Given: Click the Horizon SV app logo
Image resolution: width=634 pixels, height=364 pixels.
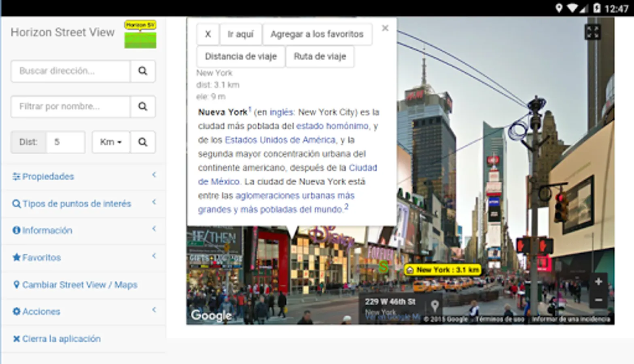Looking at the screenshot, I should click(140, 34).
